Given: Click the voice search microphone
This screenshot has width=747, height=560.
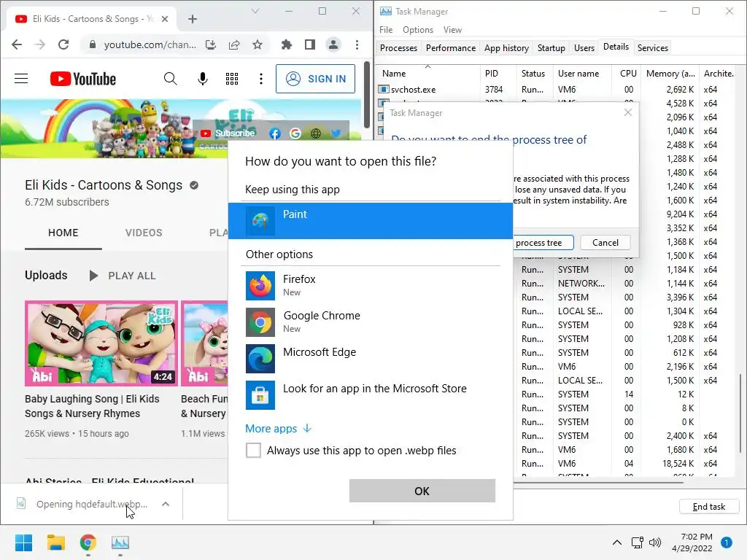Looking at the screenshot, I should point(203,79).
